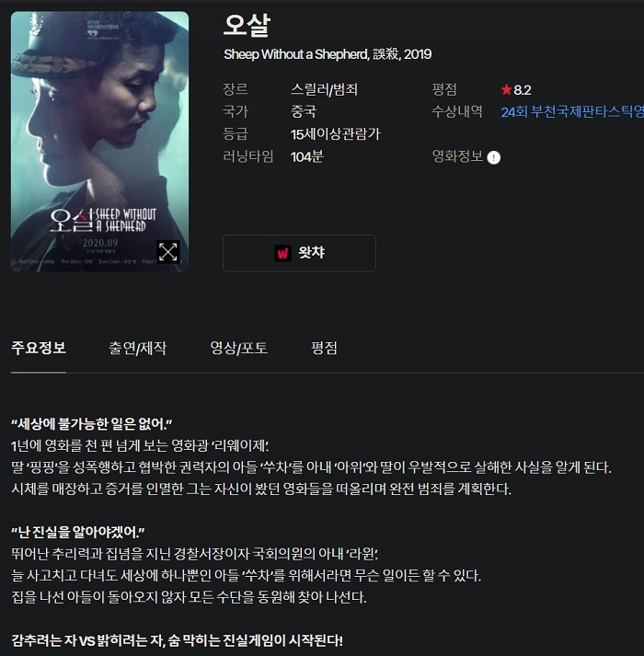644x656 pixels.
Task: Click the exclamation info icon beside 영화정보
Action: (494, 157)
